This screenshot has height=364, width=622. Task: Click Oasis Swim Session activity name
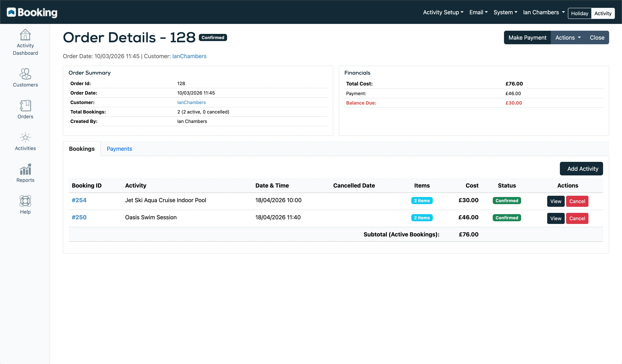pyautogui.click(x=151, y=217)
